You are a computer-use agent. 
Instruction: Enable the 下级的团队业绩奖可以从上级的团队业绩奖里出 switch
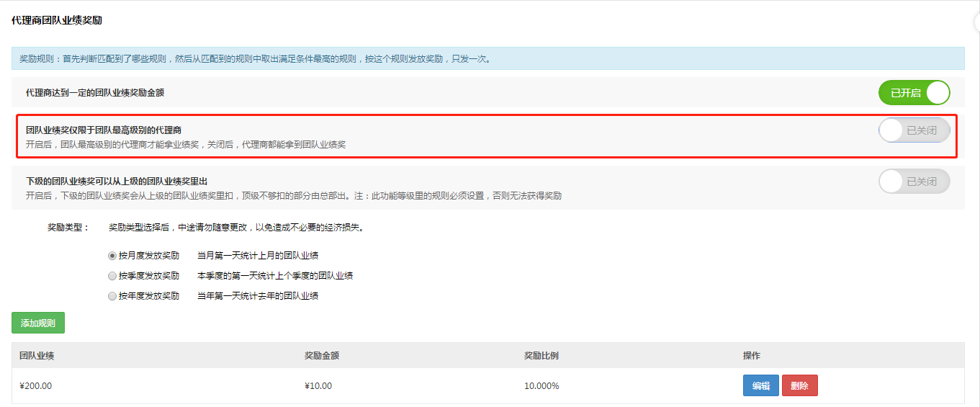click(914, 182)
